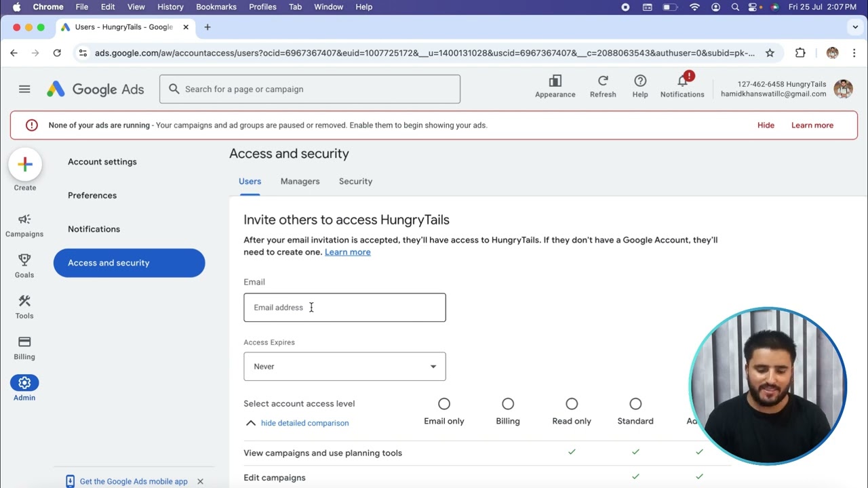Switch to the Users tab

pyautogui.click(x=250, y=181)
